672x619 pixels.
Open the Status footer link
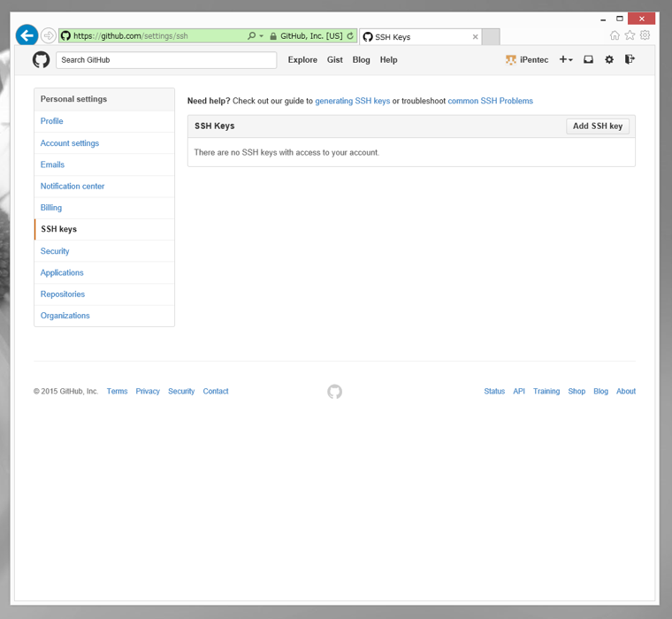[494, 391]
